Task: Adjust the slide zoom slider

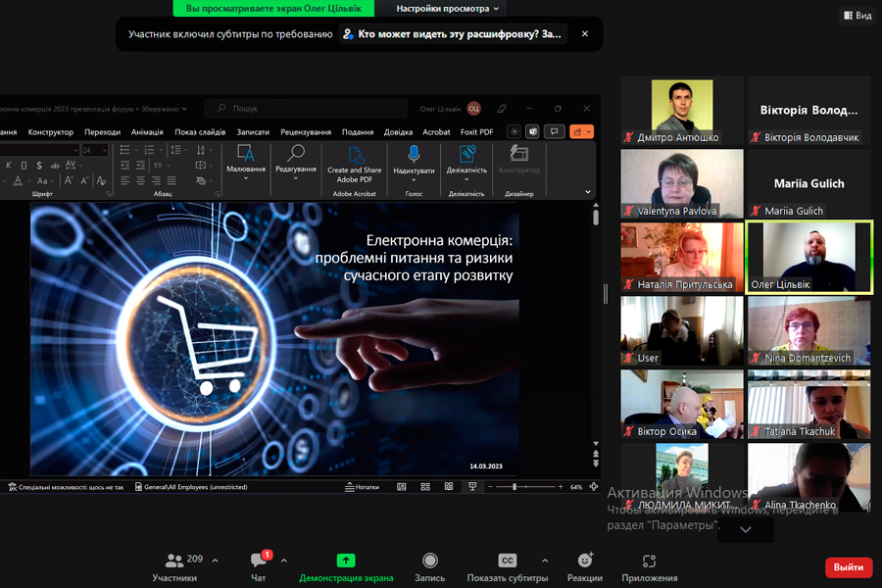Action: [x=515, y=486]
